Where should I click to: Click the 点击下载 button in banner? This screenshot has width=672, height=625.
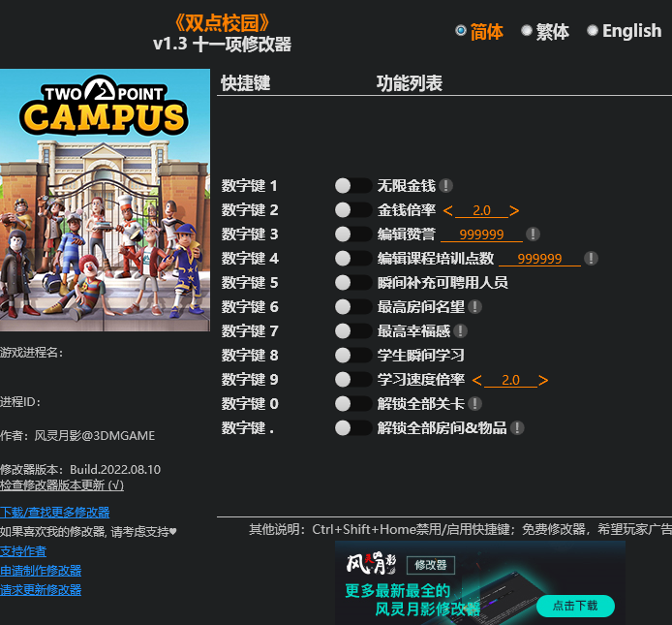575,606
